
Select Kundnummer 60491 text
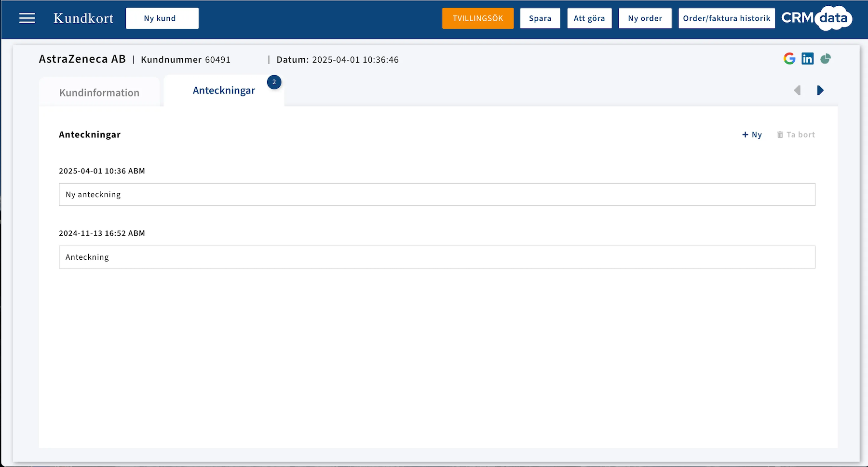pos(186,60)
